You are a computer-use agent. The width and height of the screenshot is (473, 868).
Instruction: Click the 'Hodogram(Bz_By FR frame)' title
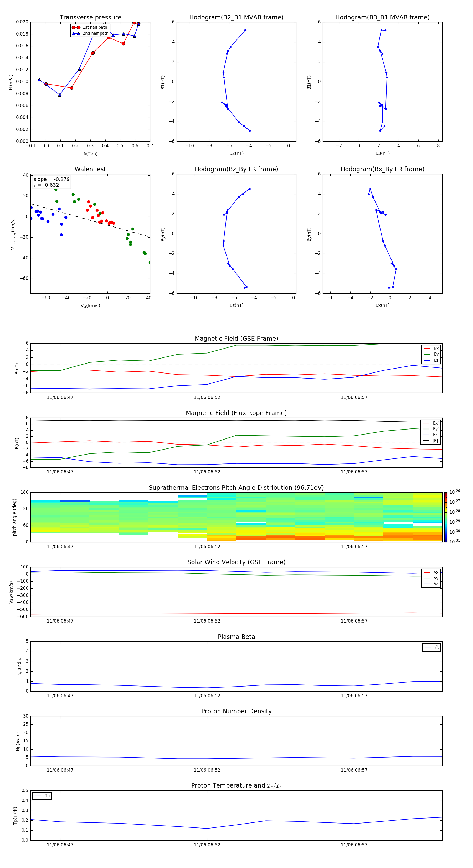click(236, 169)
